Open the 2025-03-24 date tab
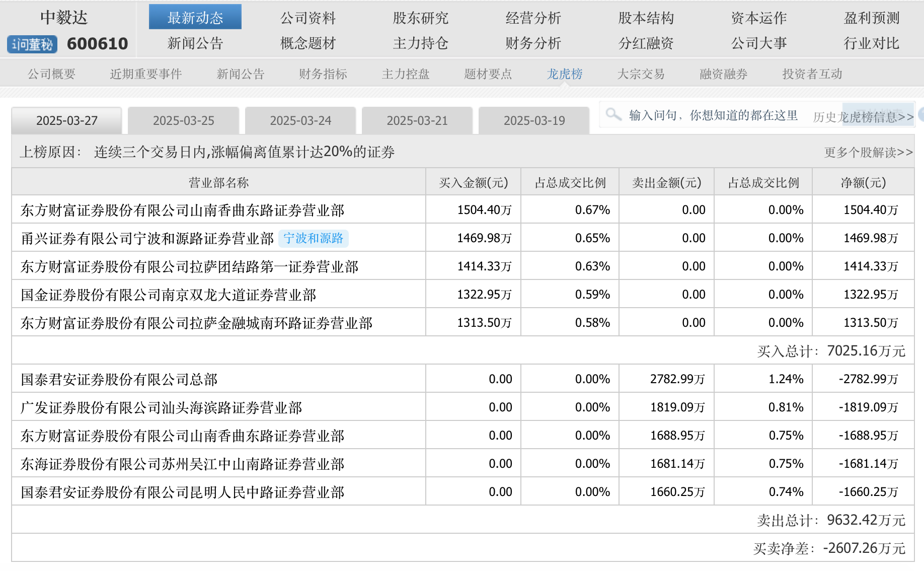Image resolution: width=924 pixels, height=571 pixels. click(300, 121)
